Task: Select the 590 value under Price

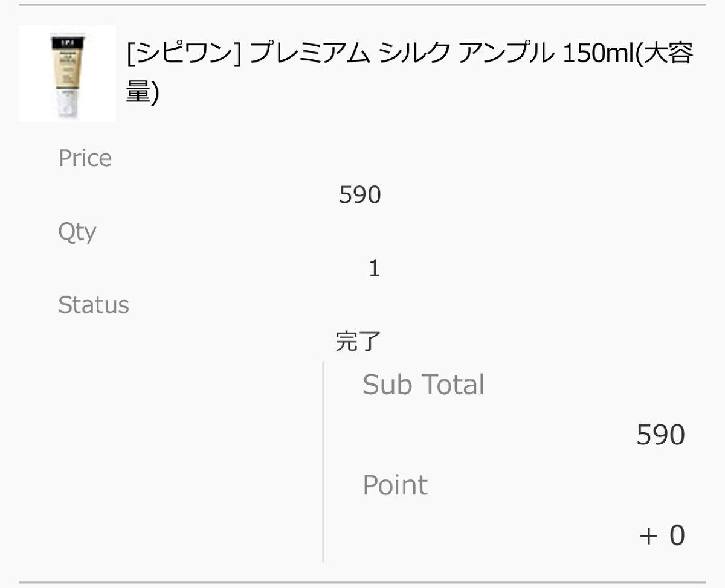Action: click(x=359, y=195)
